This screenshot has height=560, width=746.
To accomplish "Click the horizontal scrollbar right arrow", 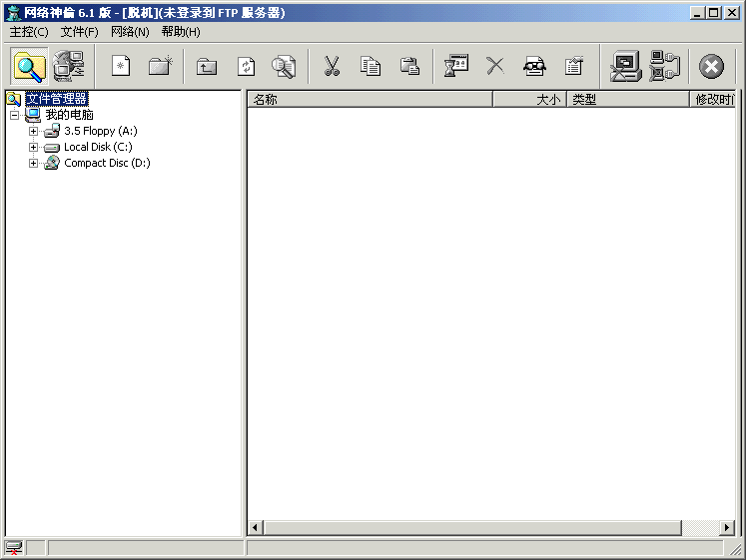I will coord(728,527).
